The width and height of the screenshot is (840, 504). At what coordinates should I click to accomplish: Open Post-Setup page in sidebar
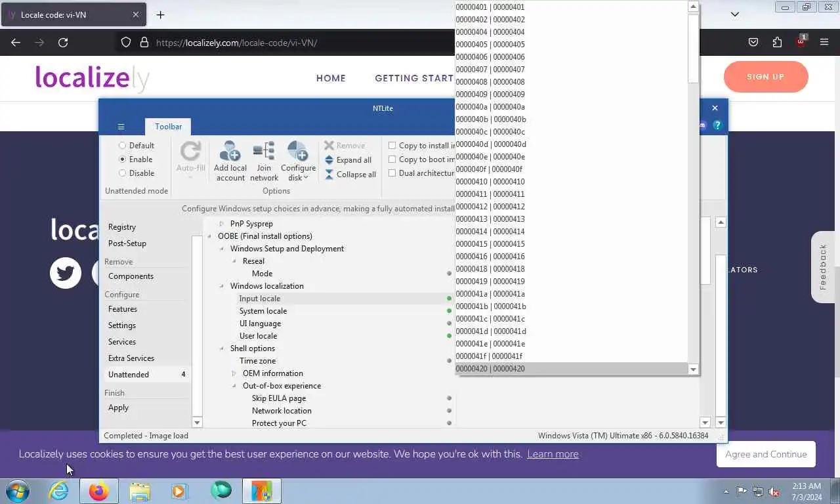(127, 243)
